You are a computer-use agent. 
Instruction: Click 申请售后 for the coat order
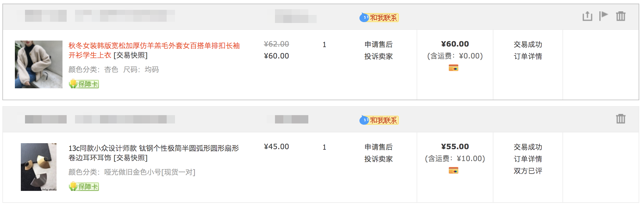[x=378, y=44]
